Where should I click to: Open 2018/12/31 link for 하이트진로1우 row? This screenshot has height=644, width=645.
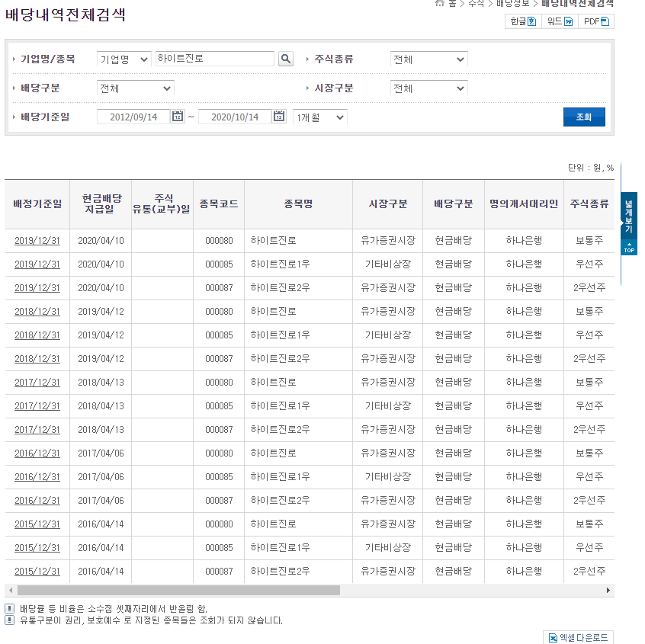coord(37,335)
